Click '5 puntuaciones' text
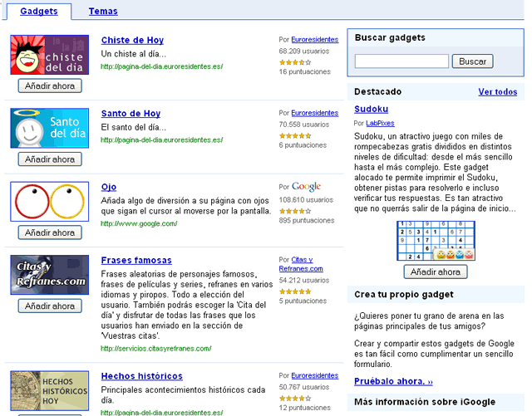Viewport: 532px width, 416px height. pyautogui.click(x=303, y=301)
